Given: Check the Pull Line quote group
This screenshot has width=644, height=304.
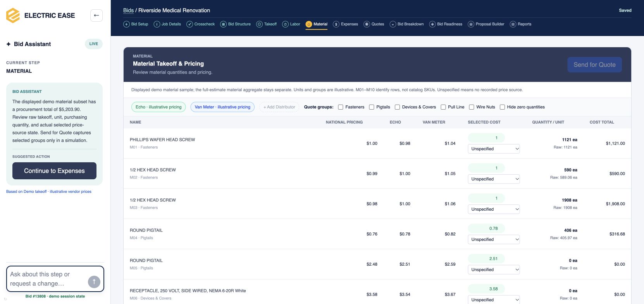Looking at the screenshot, I should tap(443, 107).
